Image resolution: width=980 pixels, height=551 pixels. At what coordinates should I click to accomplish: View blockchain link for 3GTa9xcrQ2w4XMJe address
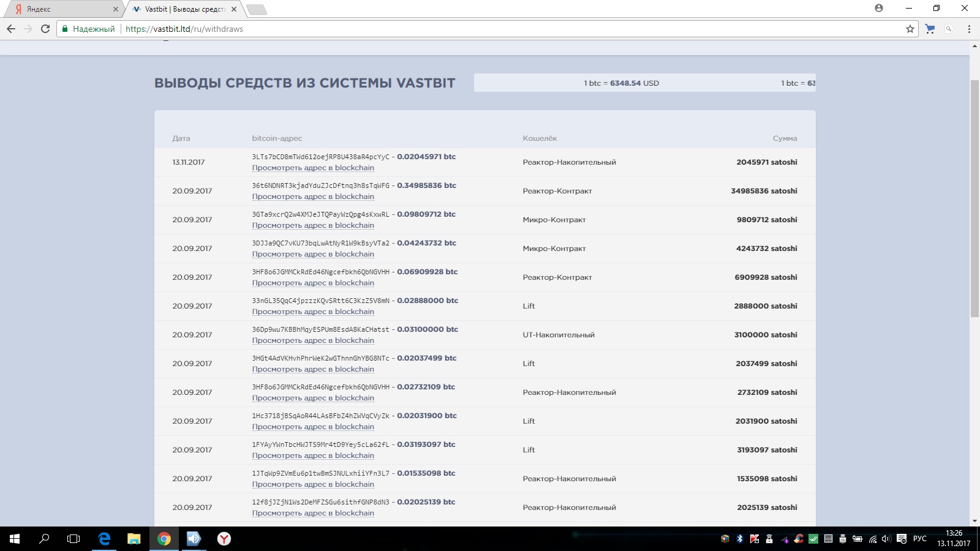click(313, 225)
